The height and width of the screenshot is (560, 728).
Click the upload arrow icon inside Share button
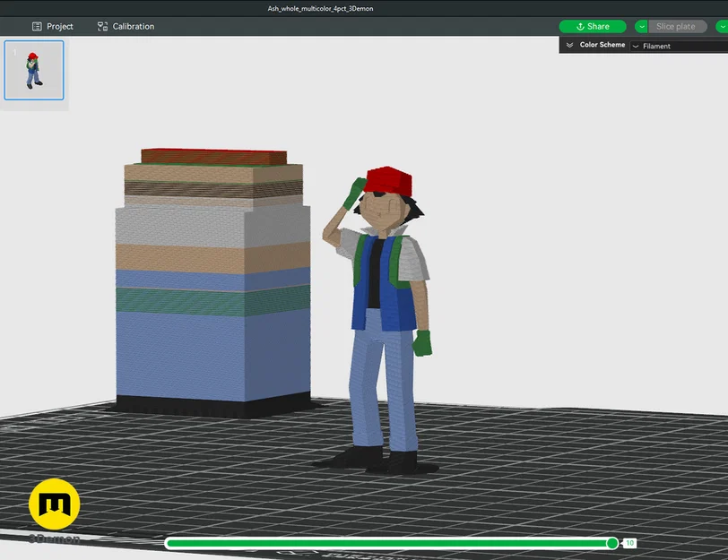579,26
